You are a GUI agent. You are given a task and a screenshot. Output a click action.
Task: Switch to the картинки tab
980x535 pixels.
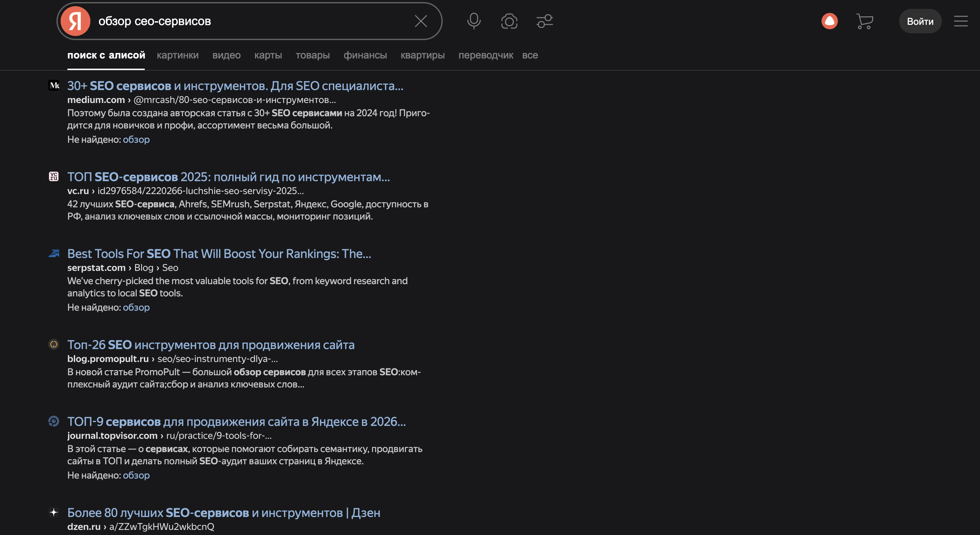pos(178,55)
